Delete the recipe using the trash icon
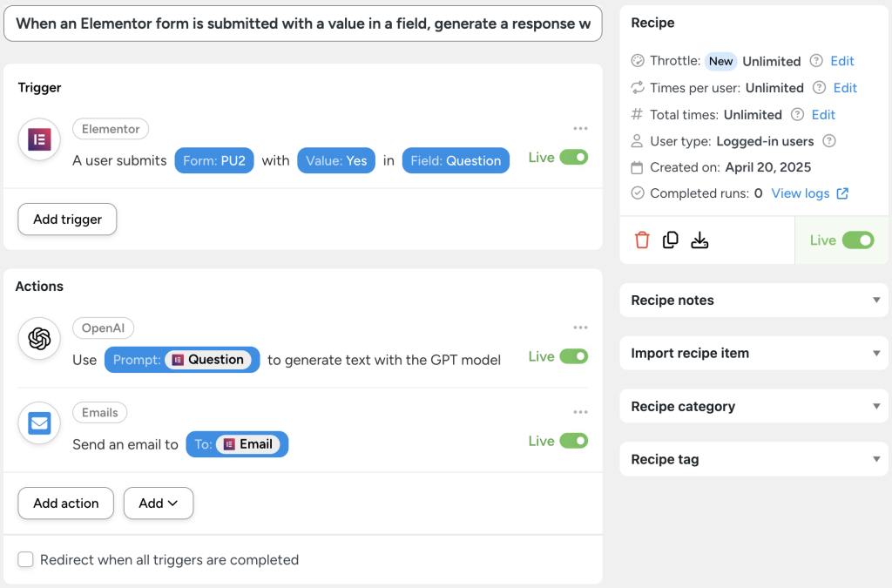The image size is (892, 588). click(642, 240)
